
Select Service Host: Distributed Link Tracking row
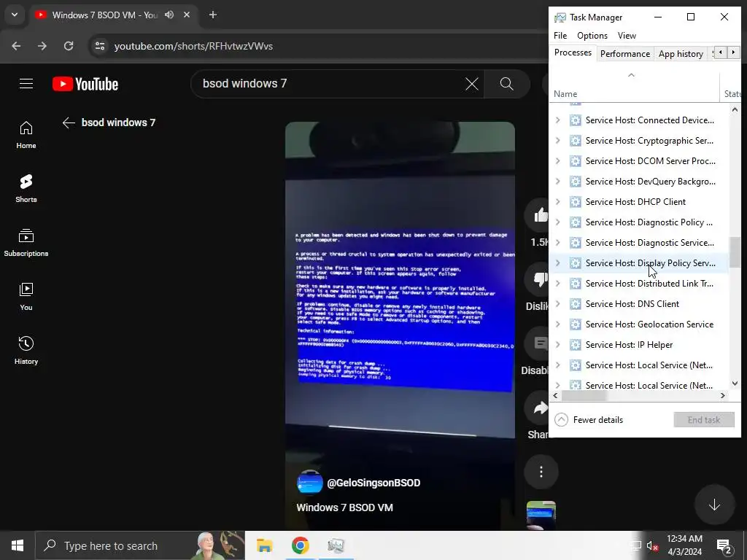point(639,284)
